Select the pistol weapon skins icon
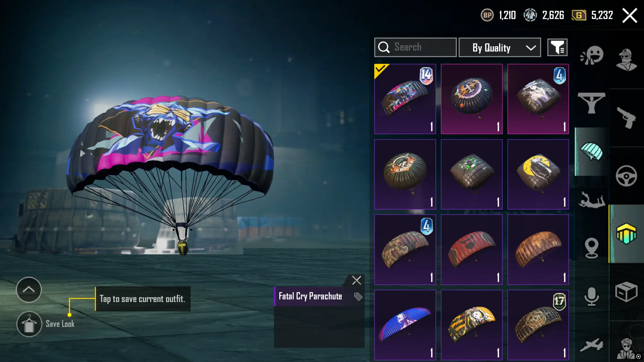Image resolution: width=644 pixels, height=362 pixels. 626,118
